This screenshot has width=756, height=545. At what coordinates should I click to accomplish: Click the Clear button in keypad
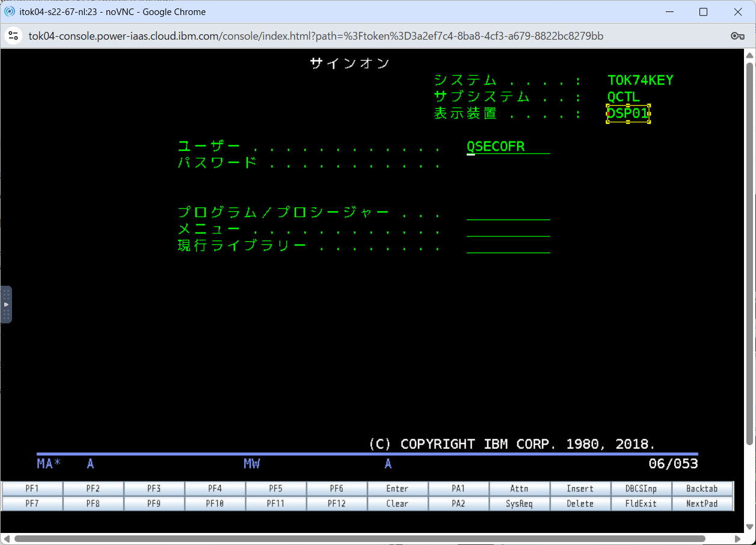pos(398,503)
